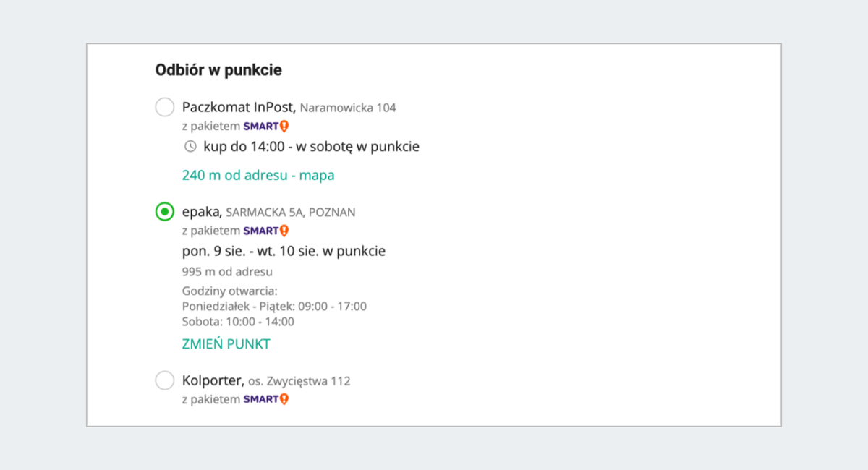Click the SMART badge under Paczkomat InPost
The width and height of the screenshot is (868, 470).
(x=265, y=127)
